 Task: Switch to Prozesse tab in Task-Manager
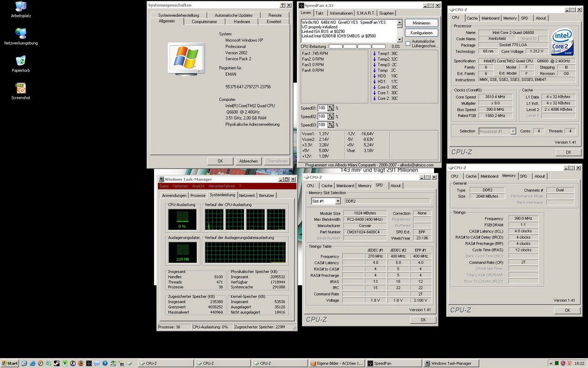[x=198, y=195]
